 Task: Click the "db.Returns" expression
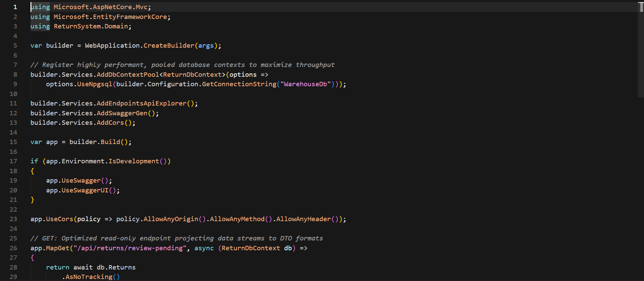click(116, 267)
